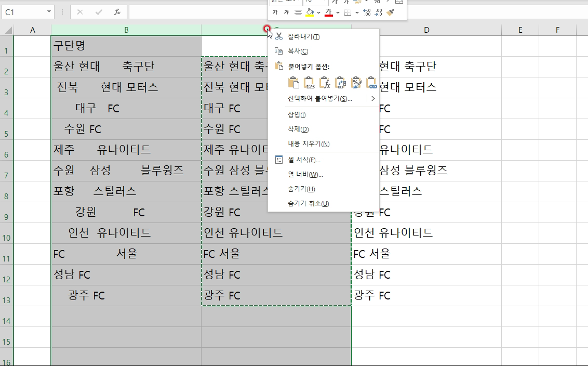This screenshot has width=588, height=366.
Task: Select 삭제(D) from context menu
Action: coord(298,129)
